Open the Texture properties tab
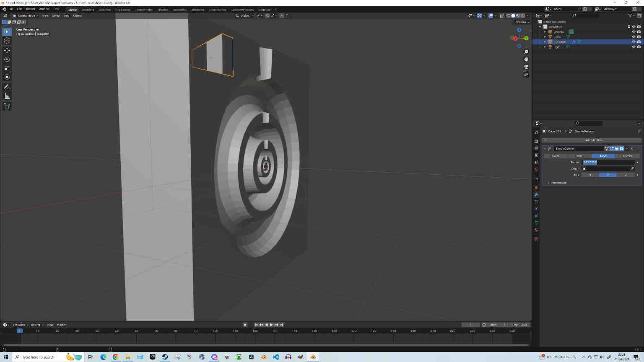 tap(536, 239)
